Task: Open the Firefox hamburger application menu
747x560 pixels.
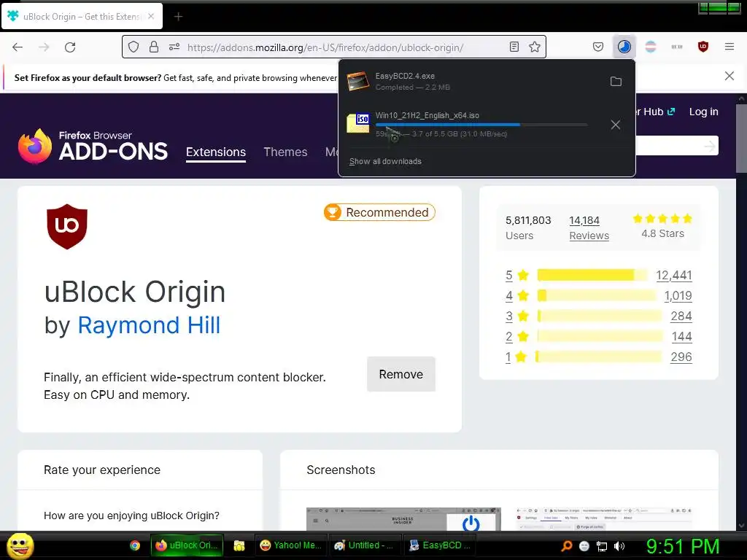Action: click(729, 47)
